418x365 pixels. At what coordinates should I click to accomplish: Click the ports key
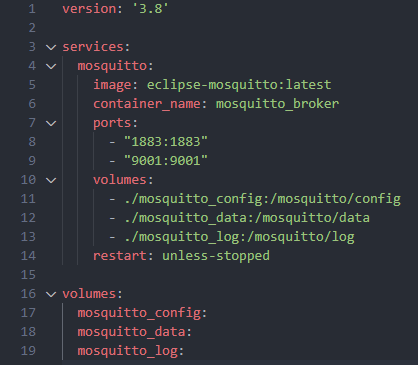[x=112, y=123]
